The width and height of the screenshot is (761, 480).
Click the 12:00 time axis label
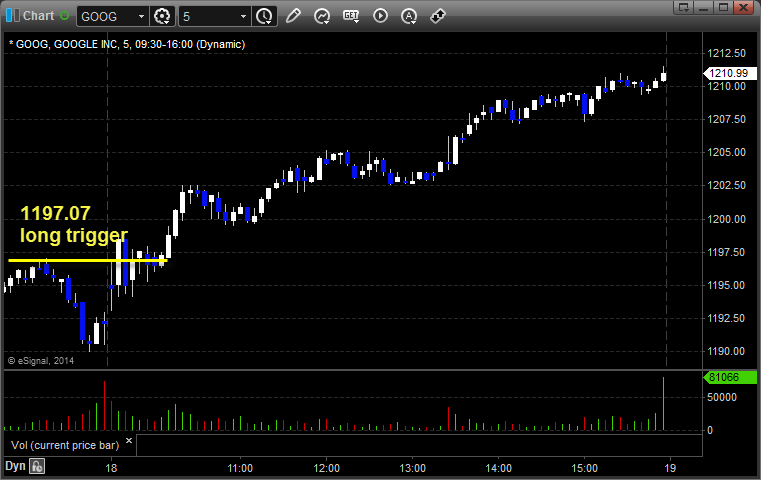pyautogui.click(x=326, y=468)
